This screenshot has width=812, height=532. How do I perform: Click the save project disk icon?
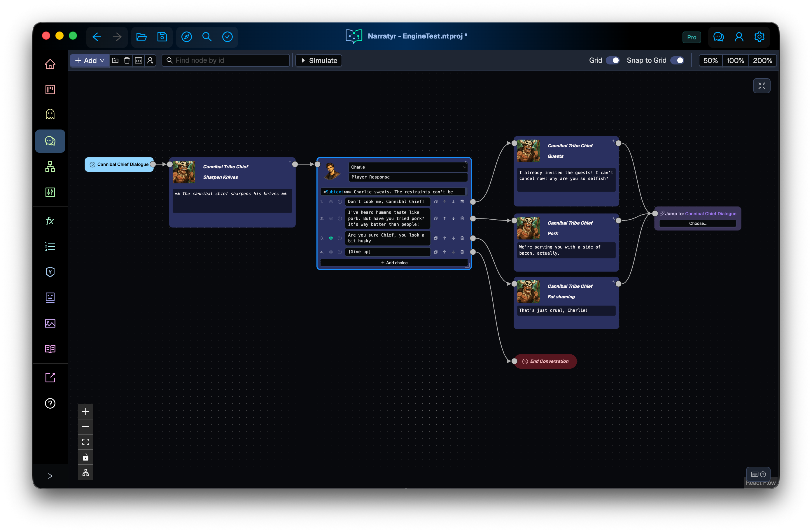click(162, 37)
